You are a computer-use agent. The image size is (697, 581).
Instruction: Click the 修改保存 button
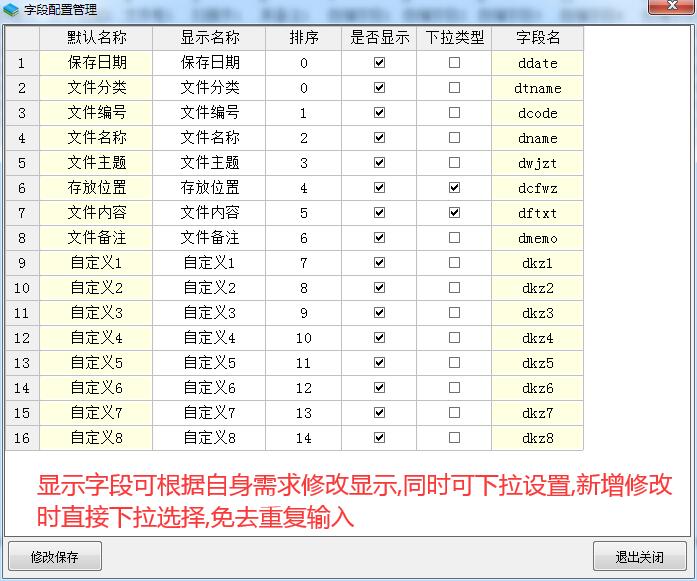tap(54, 557)
